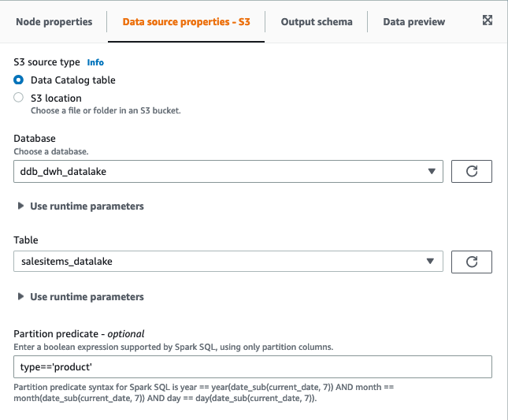The image size is (508, 420).
Task: Select the Data Catalog table radio button
Action: (x=19, y=80)
